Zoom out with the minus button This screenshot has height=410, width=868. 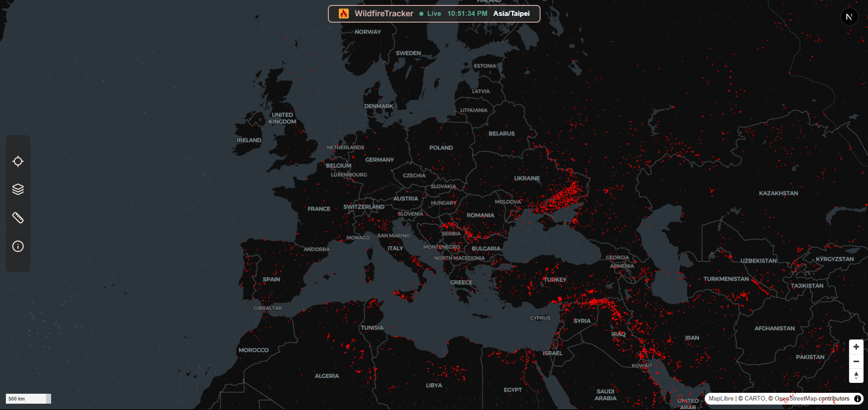[856, 361]
